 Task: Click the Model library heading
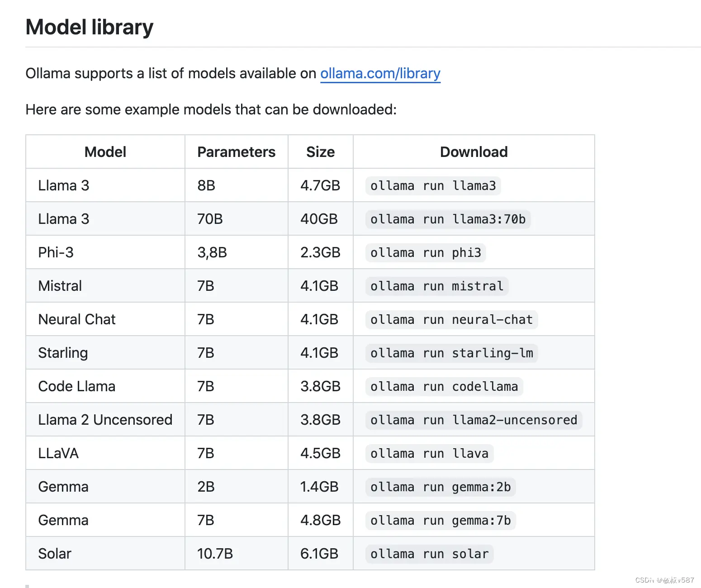pos(90,27)
